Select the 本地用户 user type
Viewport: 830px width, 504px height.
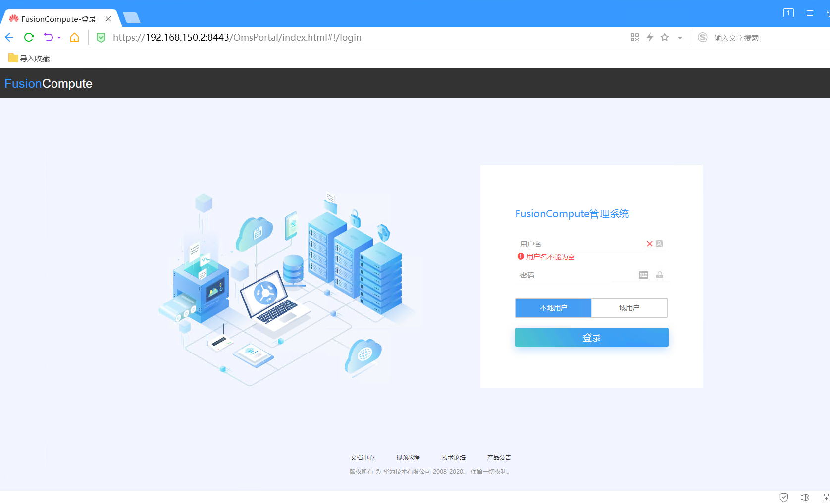[x=553, y=308]
